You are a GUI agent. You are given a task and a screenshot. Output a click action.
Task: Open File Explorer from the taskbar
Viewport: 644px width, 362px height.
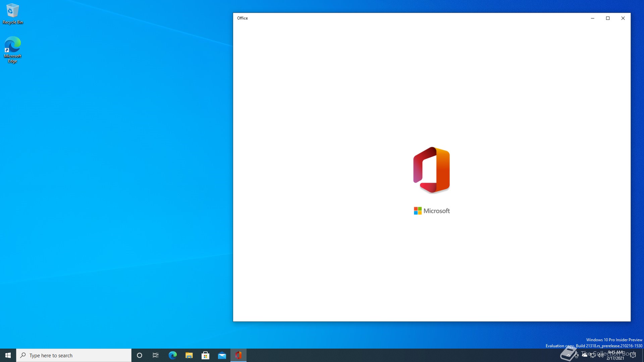click(189, 355)
